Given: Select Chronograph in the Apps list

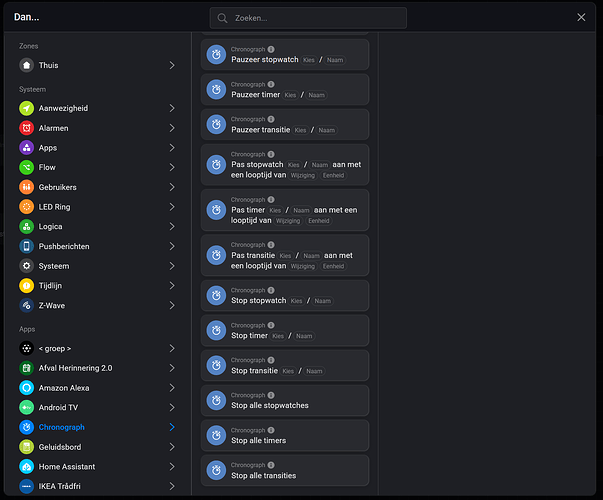Looking at the screenshot, I should 98,427.
